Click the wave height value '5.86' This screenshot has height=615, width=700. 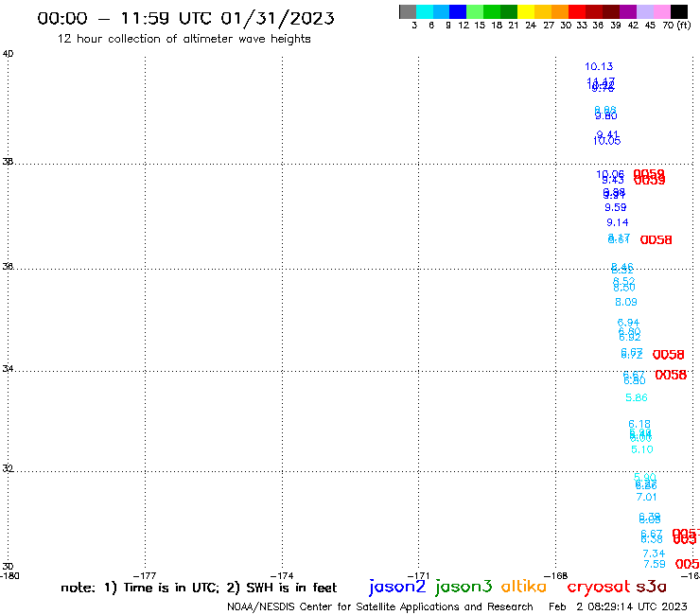click(637, 397)
